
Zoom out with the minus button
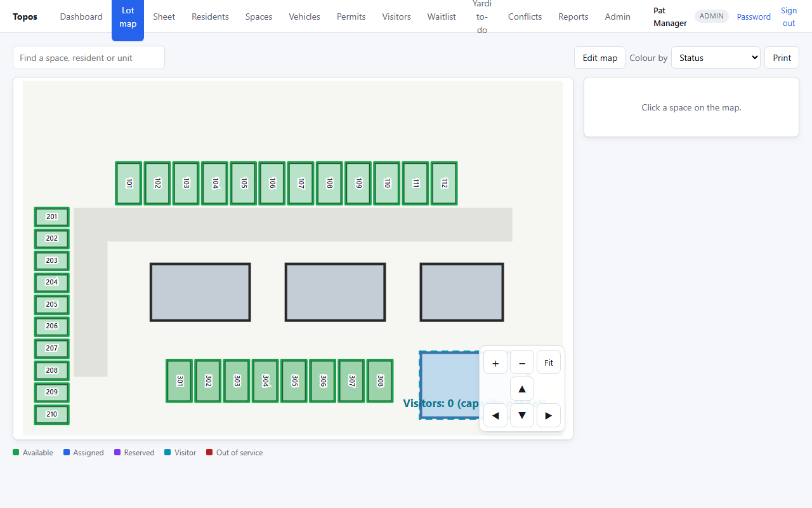pos(522,363)
